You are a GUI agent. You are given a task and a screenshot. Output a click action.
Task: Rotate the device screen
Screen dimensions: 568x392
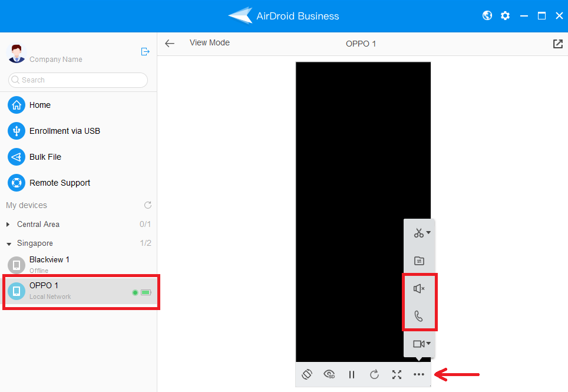point(307,374)
